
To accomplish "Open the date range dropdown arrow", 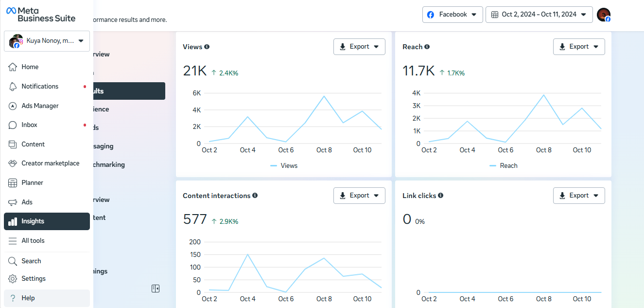I will click(x=583, y=15).
